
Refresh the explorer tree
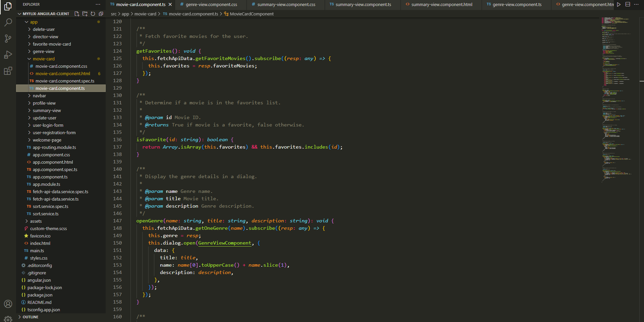(x=93, y=14)
